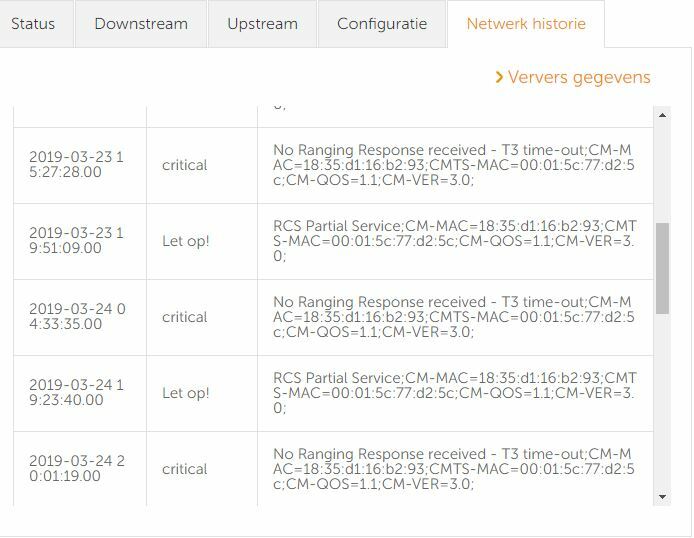The image size is (694, 538).
Task: Select the 2019-03-24 19:23:40 timestamp cell
Action: point(80,393)
